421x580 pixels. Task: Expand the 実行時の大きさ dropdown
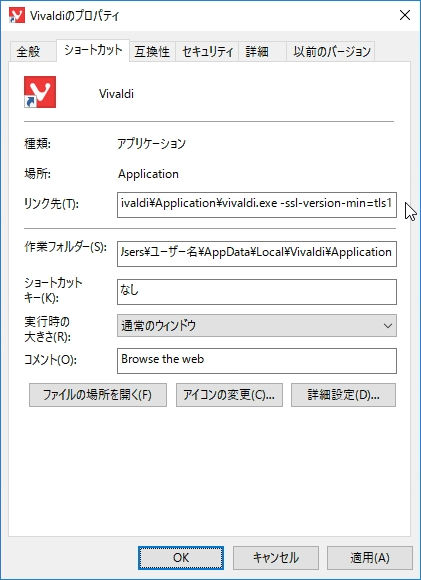coord(257,326)
